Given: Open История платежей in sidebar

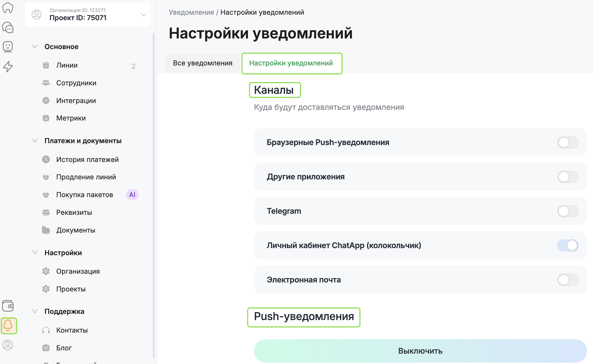Looking at the screenshot, I should [87, 160].
